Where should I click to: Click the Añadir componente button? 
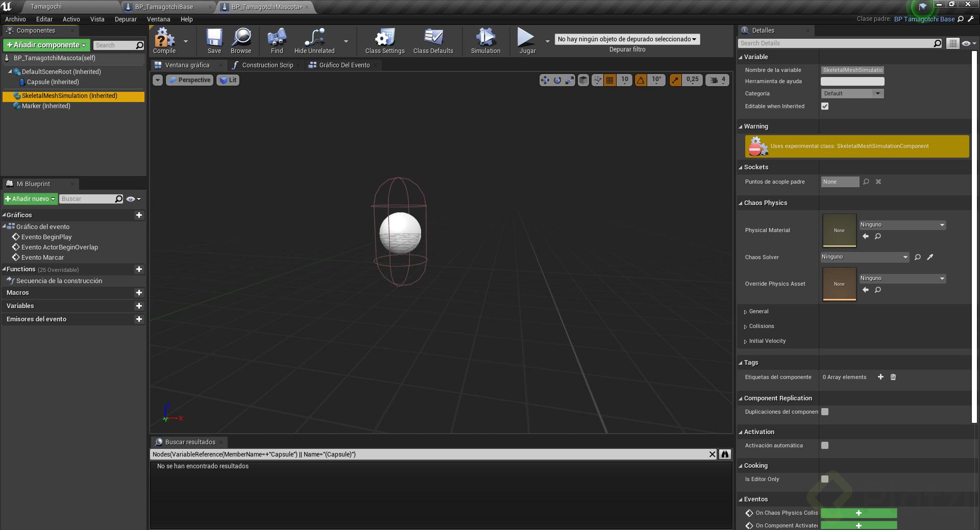(x=46, y=45)
